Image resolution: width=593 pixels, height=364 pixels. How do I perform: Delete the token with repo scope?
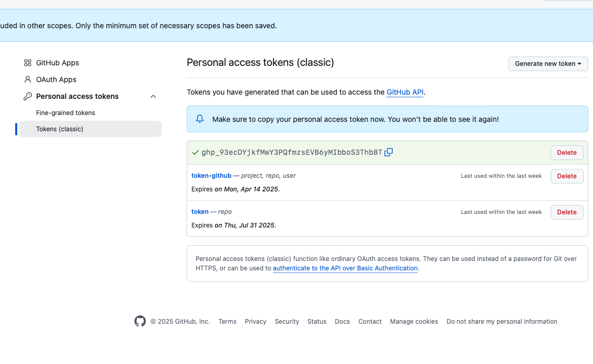point(566,212)
